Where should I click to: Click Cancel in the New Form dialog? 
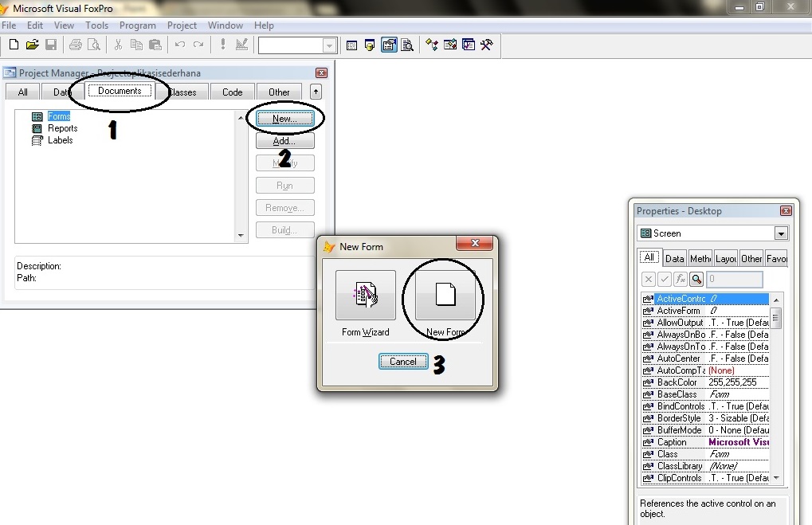[403, 362]
